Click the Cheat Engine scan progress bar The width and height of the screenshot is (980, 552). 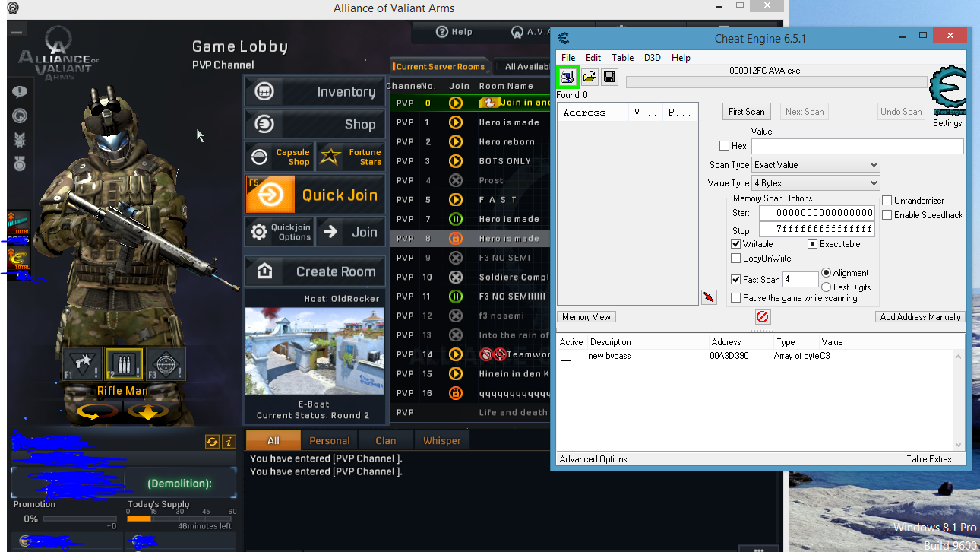tap(778, 82)
